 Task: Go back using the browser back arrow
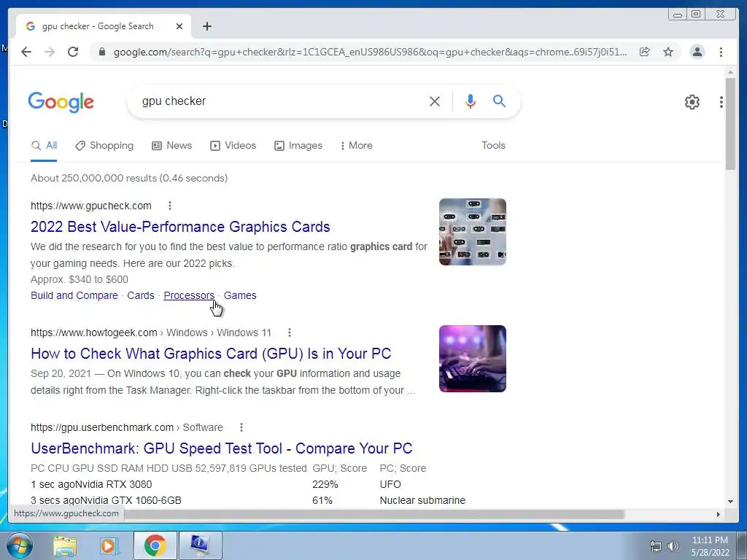(x=26, y=52)
